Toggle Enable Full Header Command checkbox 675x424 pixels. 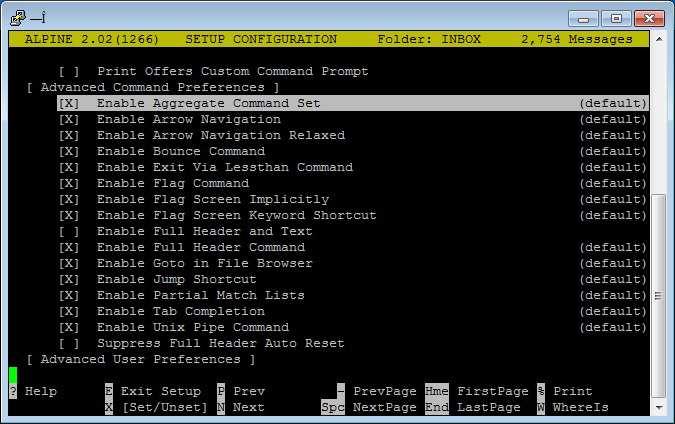tap(69, 248)
